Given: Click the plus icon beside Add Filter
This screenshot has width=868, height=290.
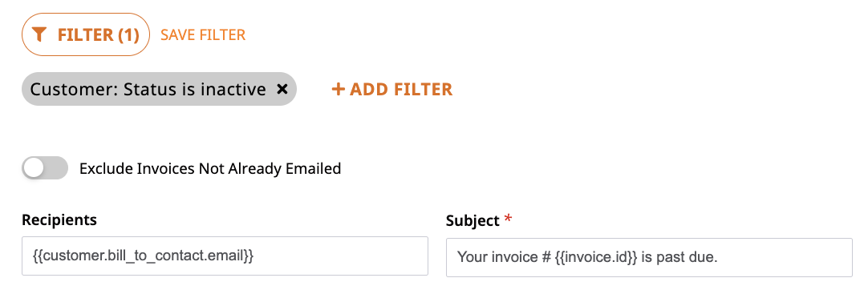Looking at the screenshot, I should coord(339,89).
